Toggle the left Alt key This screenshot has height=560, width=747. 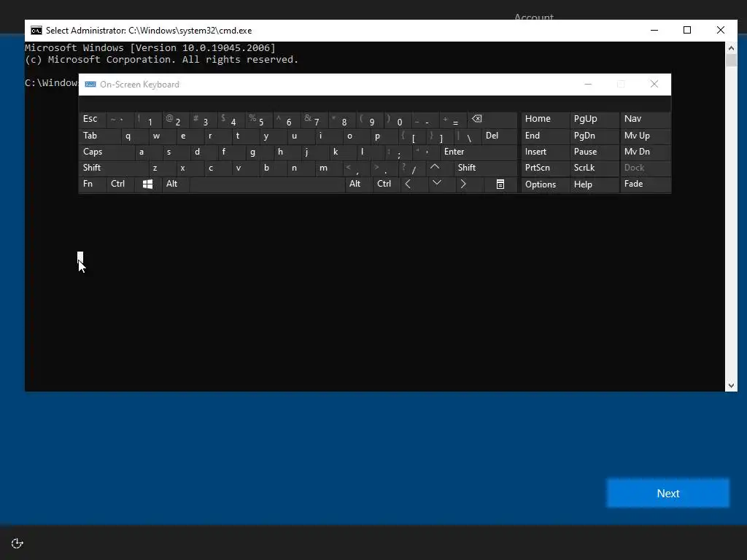(x=175, y=184)
